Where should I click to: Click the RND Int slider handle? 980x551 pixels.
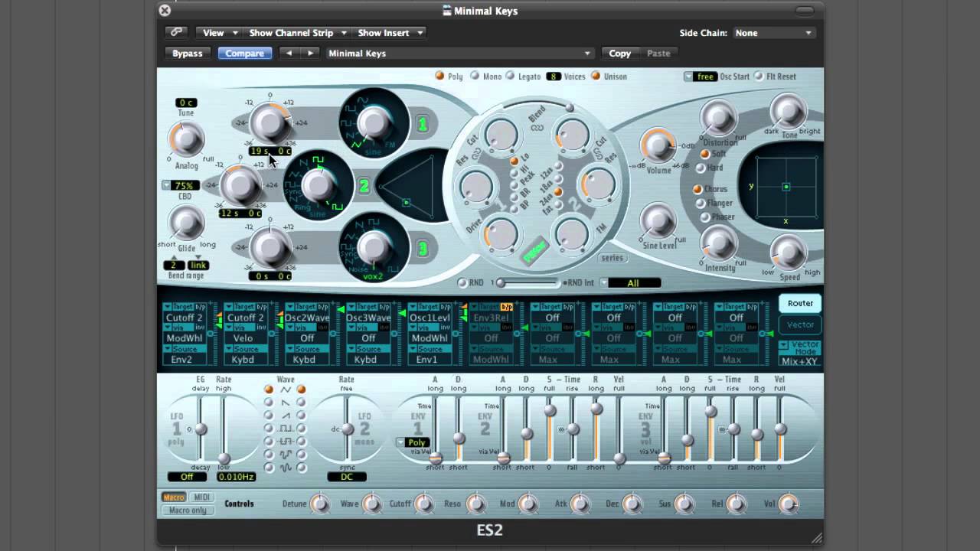tap(501, 283)
